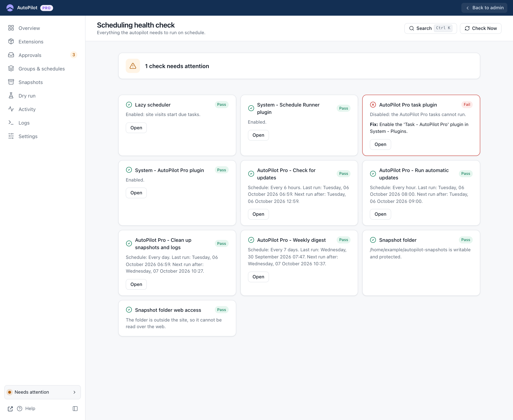The width and height of the screenshot is (513, 420).
Task: Click the Check Now button
Action: [480, 28]
